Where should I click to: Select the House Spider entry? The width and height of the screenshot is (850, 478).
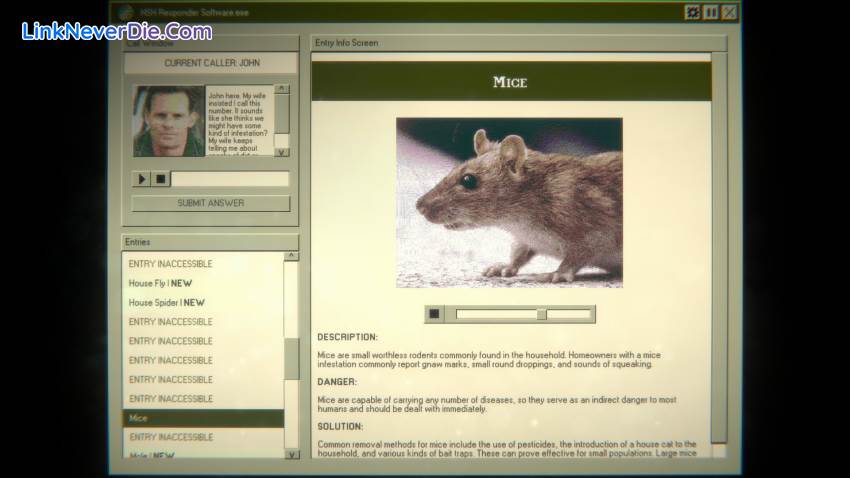[167, 302]
